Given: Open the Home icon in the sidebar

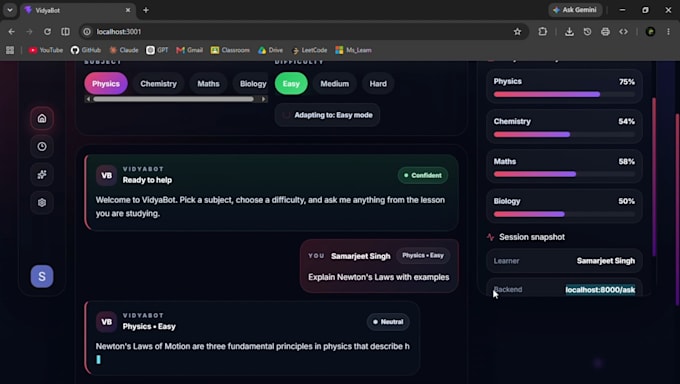Looking at the screenshot, I should (x=42, y=118).
